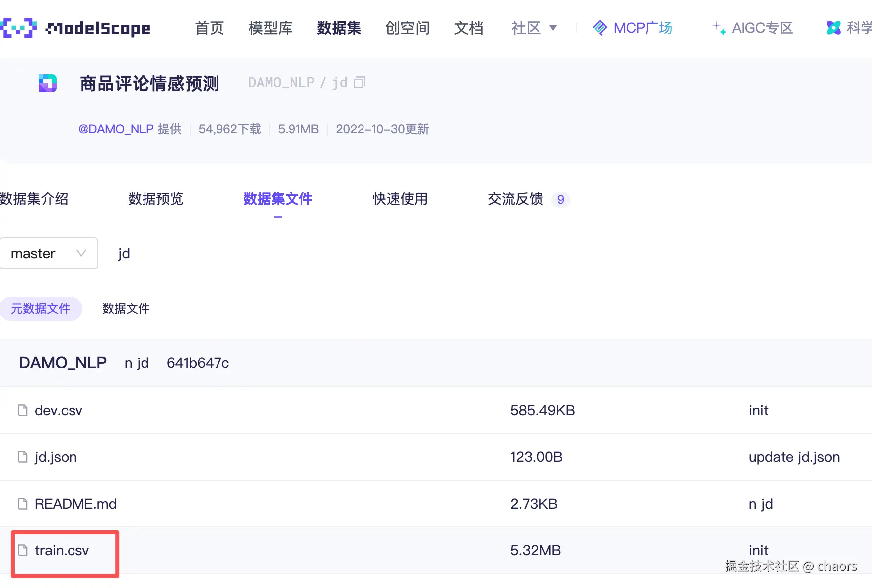Click the 2022-10-30更新 date text

coord(382,129)
